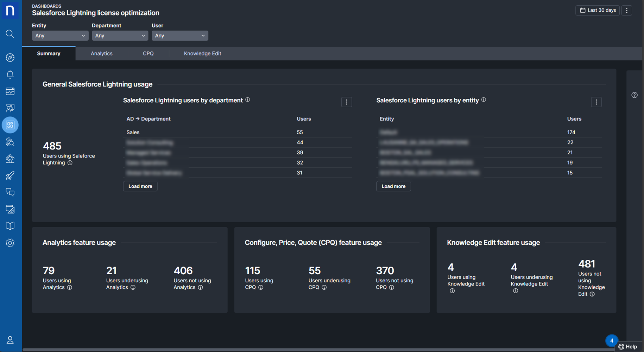Open the search icon in sidebar
644x352 pixels.
pos(10,34)
